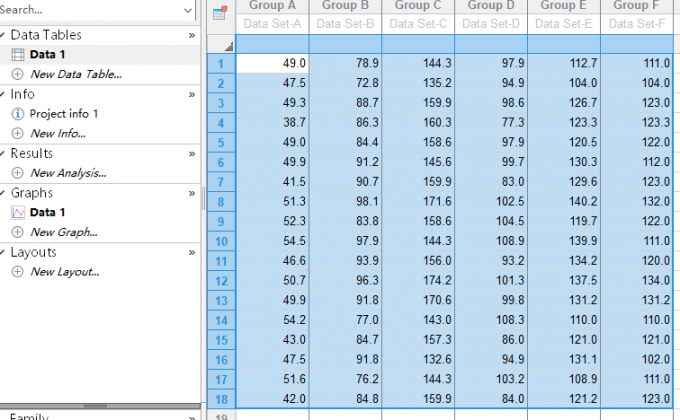
Task: Open the Layouts section double-chevron menu
Action: pos(192,253)
